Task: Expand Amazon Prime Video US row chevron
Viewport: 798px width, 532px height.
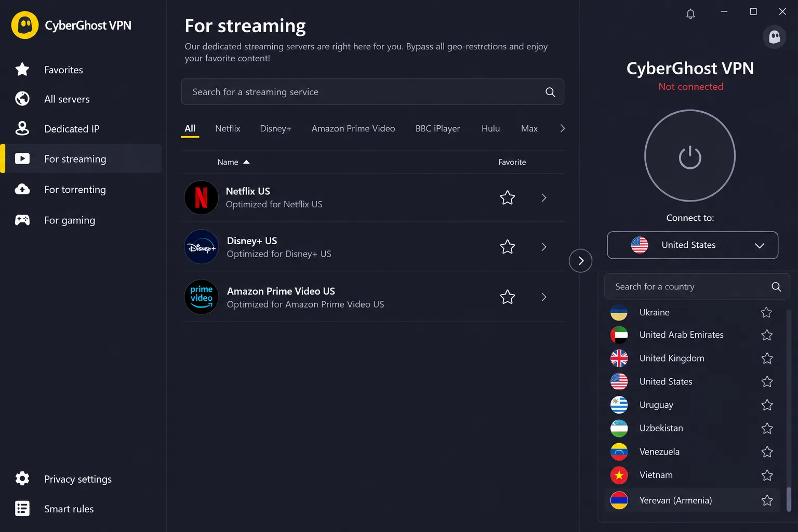Action: (x=544, y=297)
